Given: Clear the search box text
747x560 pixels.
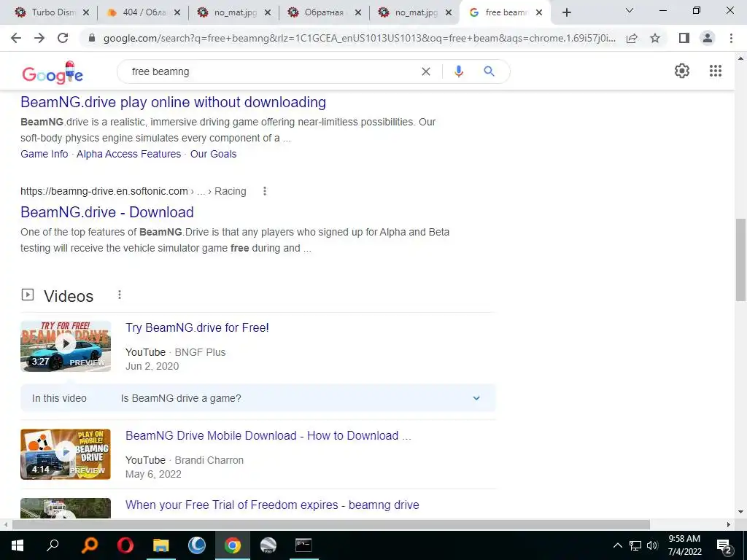Looking at the screenshot, I should click(426, 71).
